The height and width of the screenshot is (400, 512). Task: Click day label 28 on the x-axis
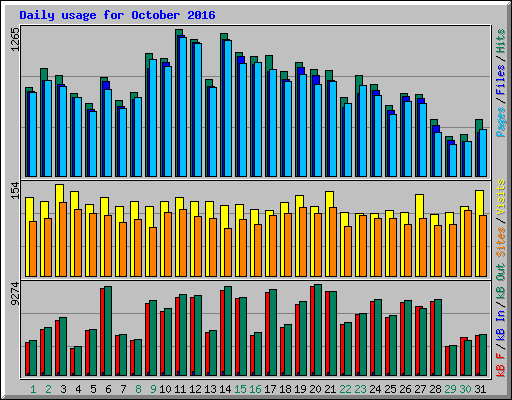(435, 389)
